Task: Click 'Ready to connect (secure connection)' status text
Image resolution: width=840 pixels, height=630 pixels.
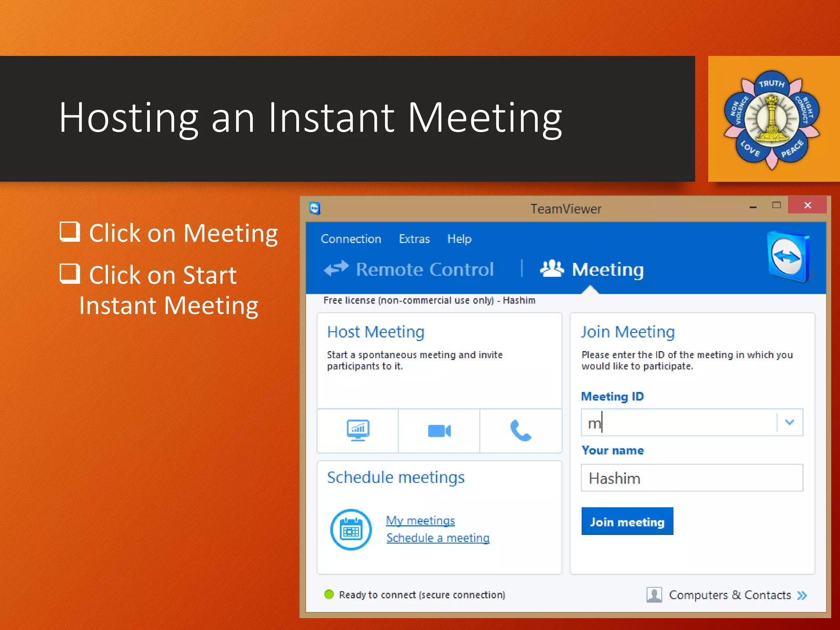Action: pos(422,595)
